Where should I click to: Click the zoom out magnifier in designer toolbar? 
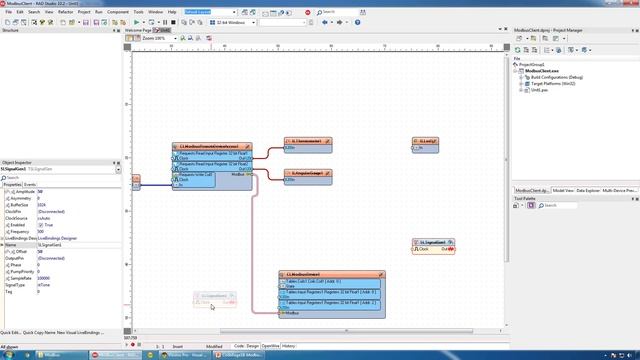pyautogui.click(x=190, y=38)
